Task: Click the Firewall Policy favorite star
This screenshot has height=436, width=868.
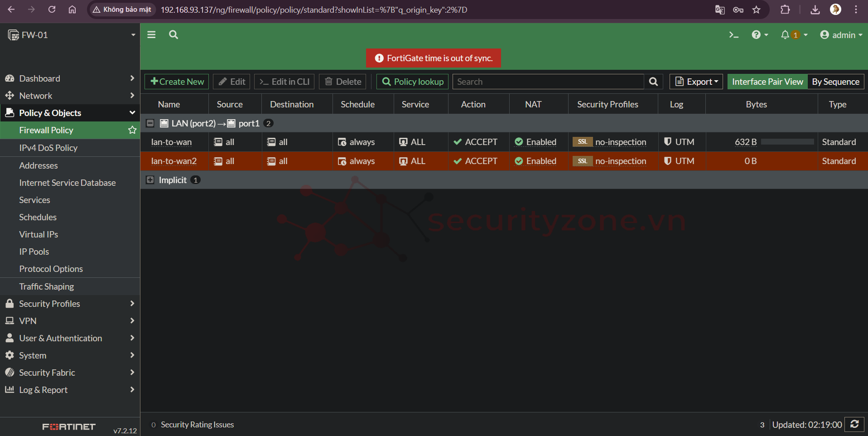Action: coord(132,130)
